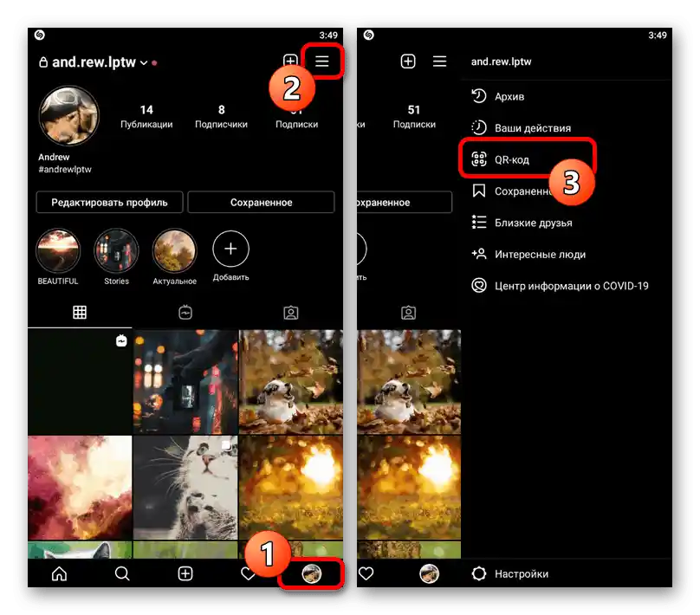Tap Добавить new highlight plus circle

230,249
